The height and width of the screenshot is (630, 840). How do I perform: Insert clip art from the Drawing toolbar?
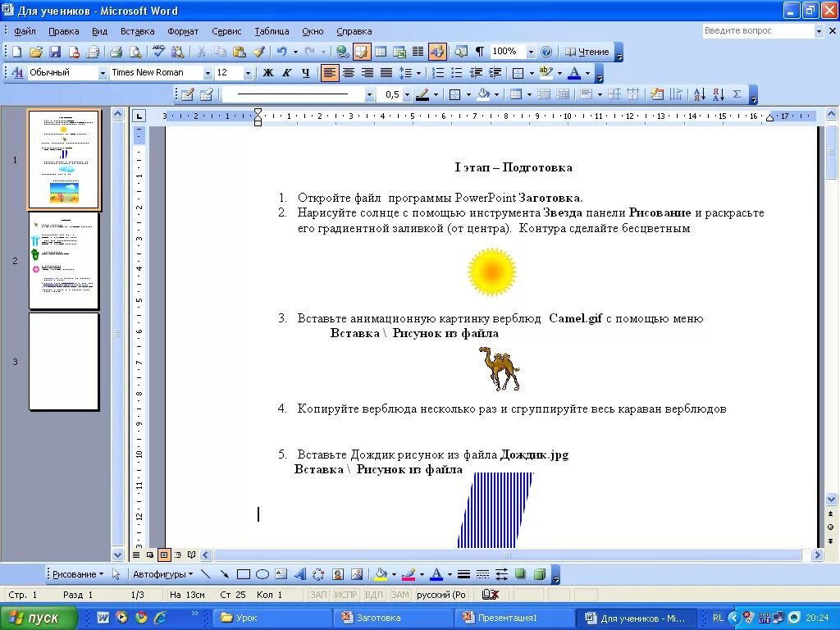coord(337,574)
